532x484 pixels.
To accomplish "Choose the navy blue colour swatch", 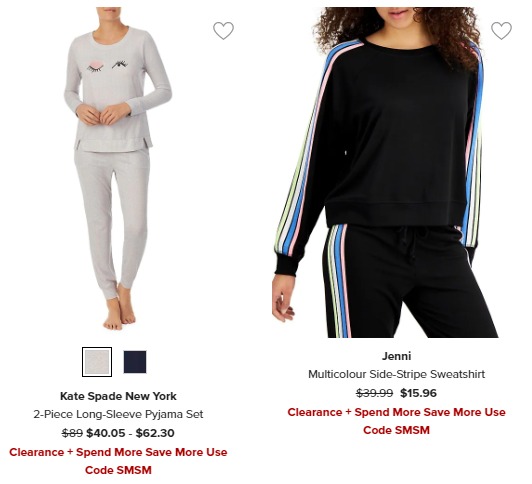I will point(135,362).
